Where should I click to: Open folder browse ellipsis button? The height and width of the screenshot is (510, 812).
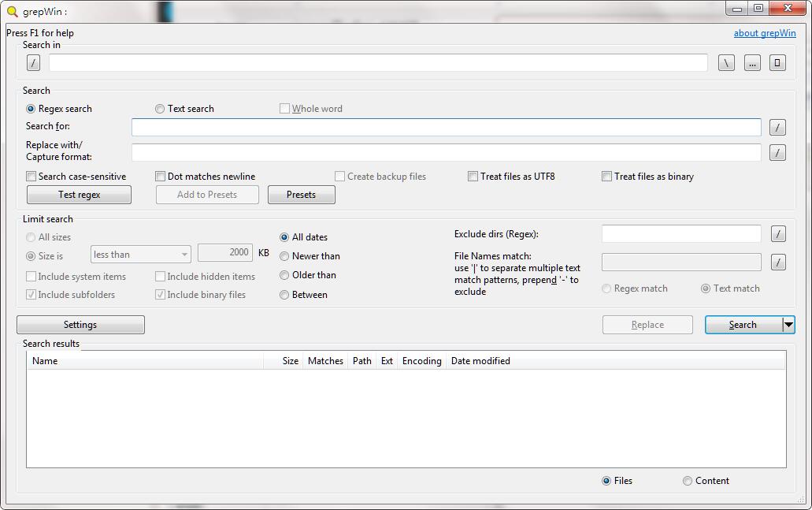pos(752,63)
